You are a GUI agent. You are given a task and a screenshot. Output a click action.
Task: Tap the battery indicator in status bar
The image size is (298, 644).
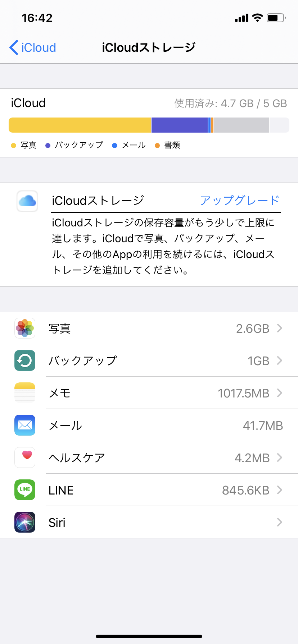pyautogui.click(x=276, y=18)
